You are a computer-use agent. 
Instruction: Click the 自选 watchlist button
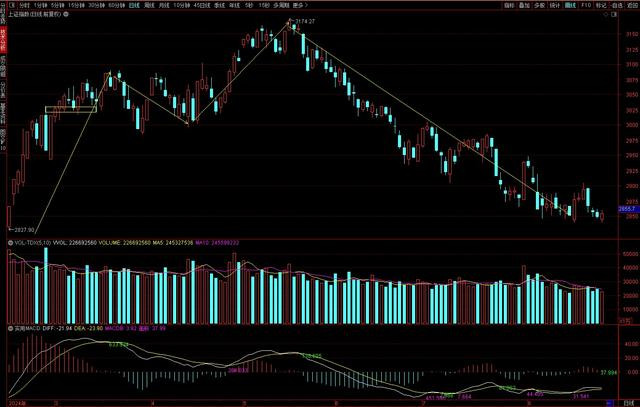coord(617,5)
